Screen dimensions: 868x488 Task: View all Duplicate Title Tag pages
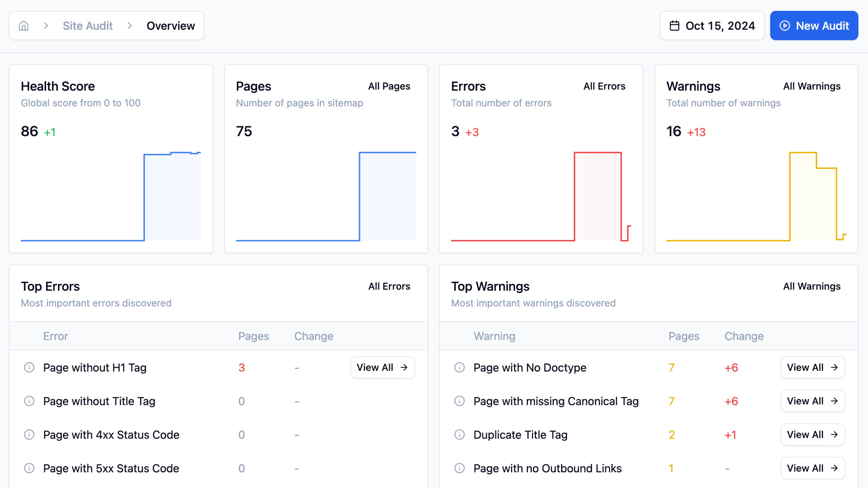point(813,435)
